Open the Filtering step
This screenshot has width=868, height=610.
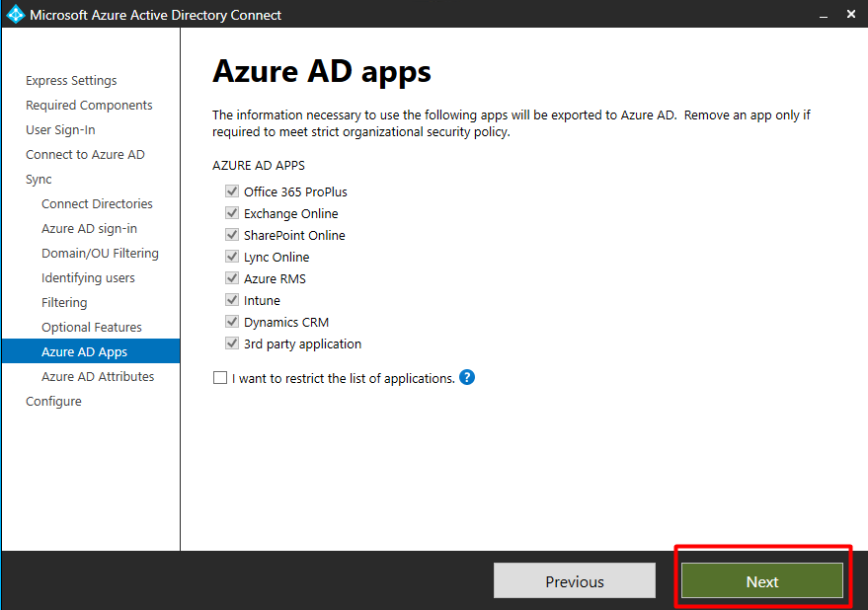coord(64,303)
